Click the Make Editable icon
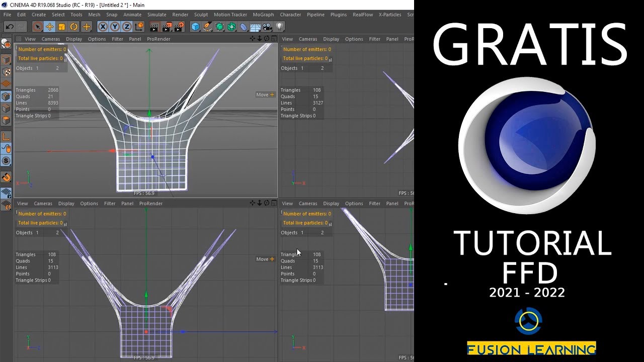The height and width of the screenshot is (362, 644). coord(6,44)
